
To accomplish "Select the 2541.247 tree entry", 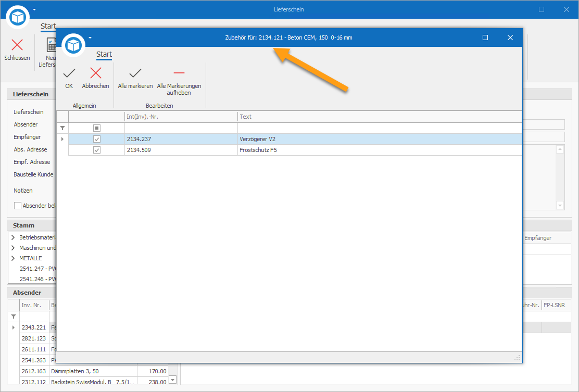I will pyautogui.click(x=37, y=269).
